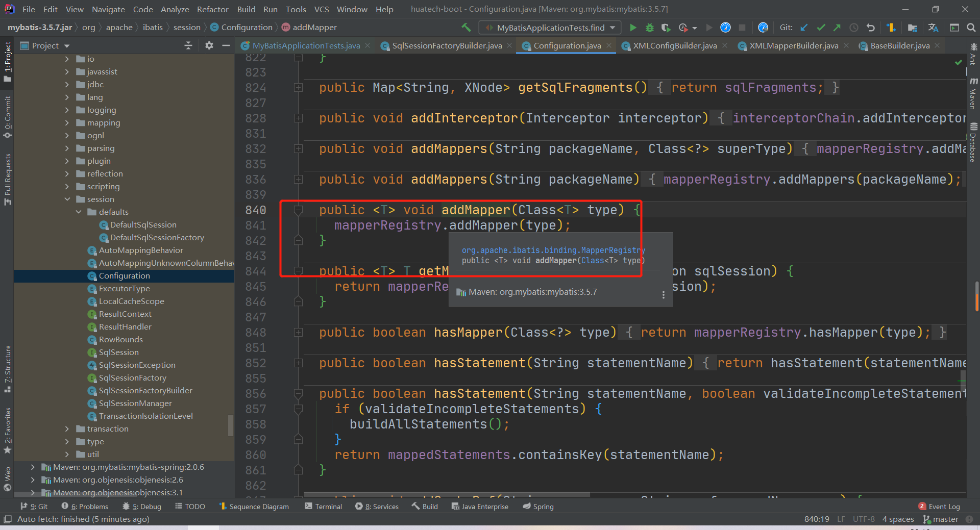This screenshot has width=980, height=530.
Task: Click the three-dot menu in documentation popup
Action: point(663,295)
